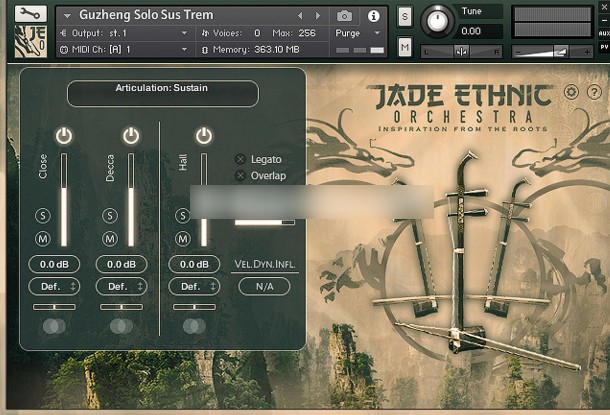Open the MIDI Ch [A] 1 dropdown
This screenshot has height=415, width=610.
coord(124,49)
